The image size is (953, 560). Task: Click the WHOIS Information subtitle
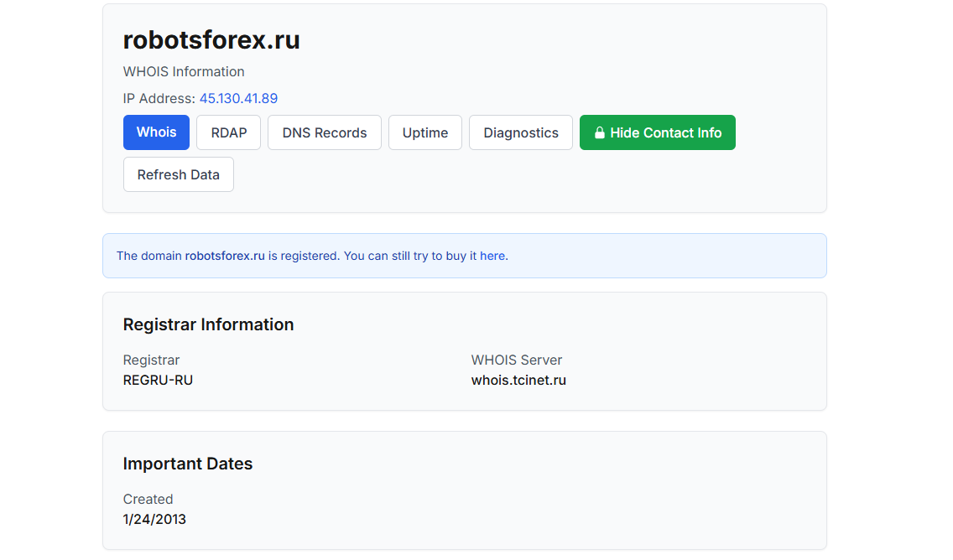coord(184,72)
